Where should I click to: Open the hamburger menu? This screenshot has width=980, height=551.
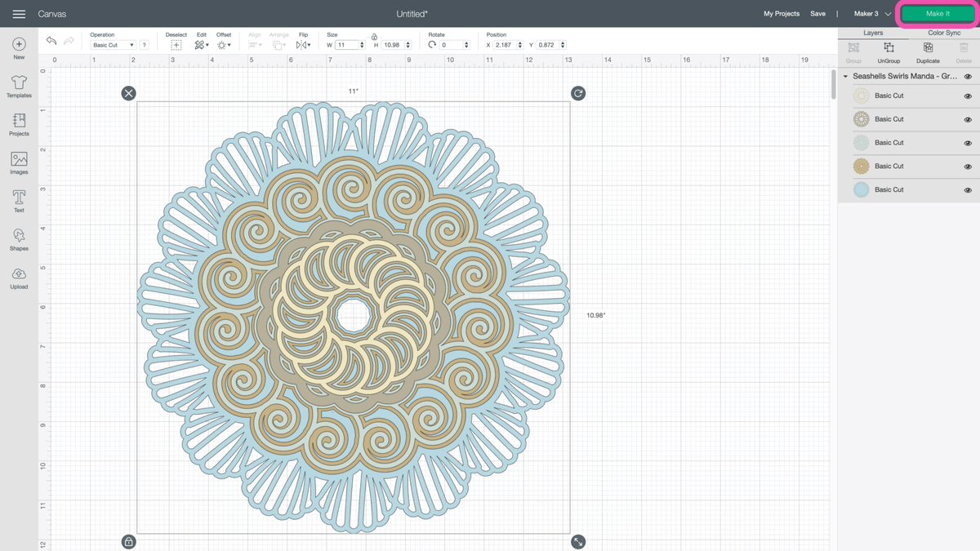point(18,13)
